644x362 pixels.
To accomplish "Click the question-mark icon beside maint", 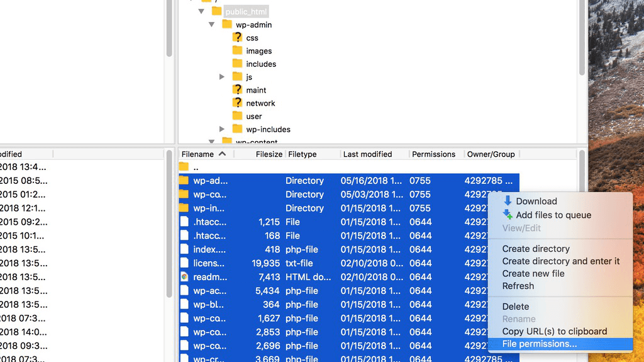I will tap(237, 89).
